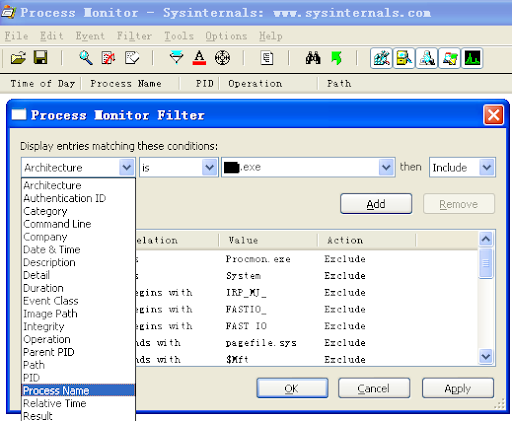Open the Filter funnel icon
Image resolution: width=512 pixels, height=421 pixels.
pos(176,58)
